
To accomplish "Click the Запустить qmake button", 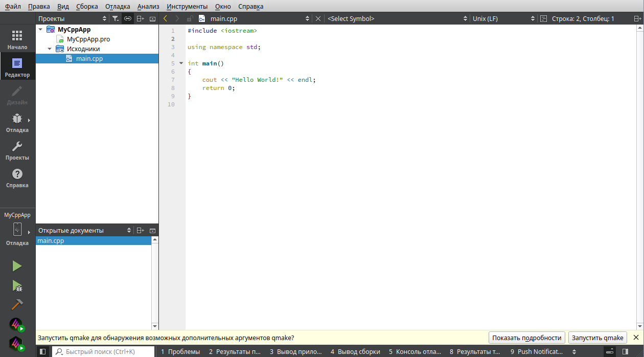I will pyautogui.click(x=597, y=338).
